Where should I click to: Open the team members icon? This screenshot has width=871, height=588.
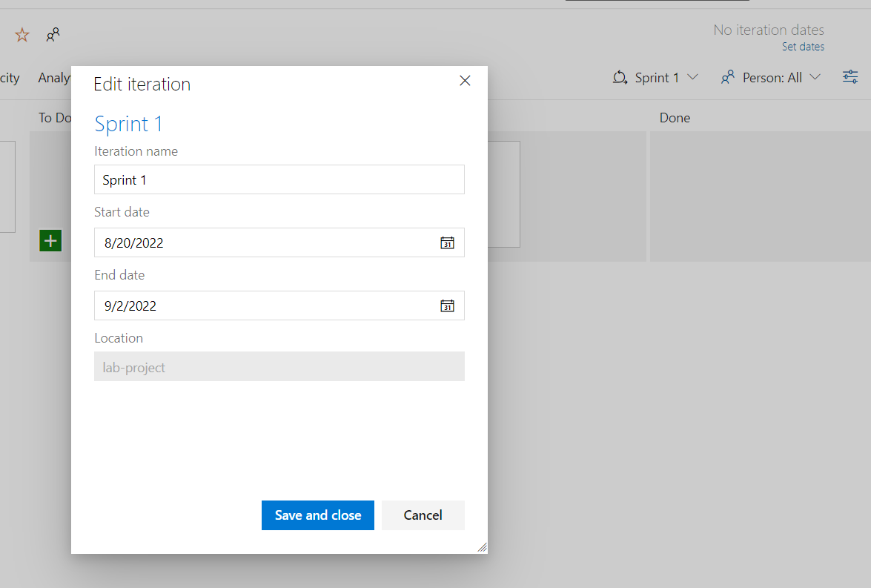(x=53, y=35)
